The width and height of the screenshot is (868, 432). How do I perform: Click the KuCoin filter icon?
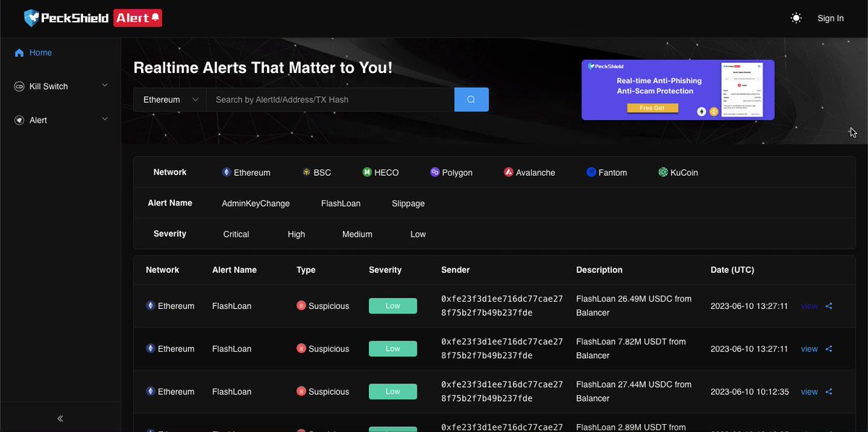(663, 172)
